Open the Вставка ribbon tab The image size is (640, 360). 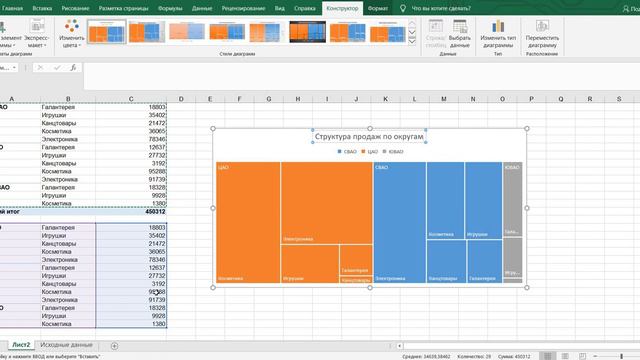tap(42, 8)
